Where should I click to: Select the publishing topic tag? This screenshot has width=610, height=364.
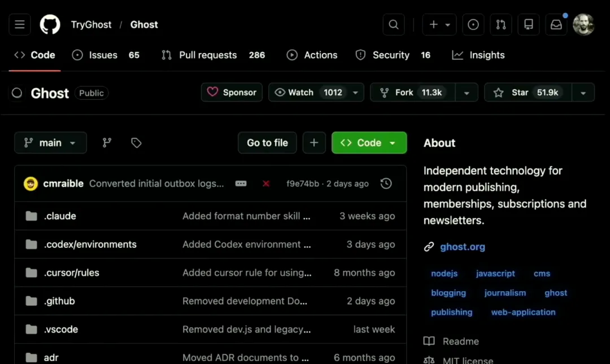[452, 312]
